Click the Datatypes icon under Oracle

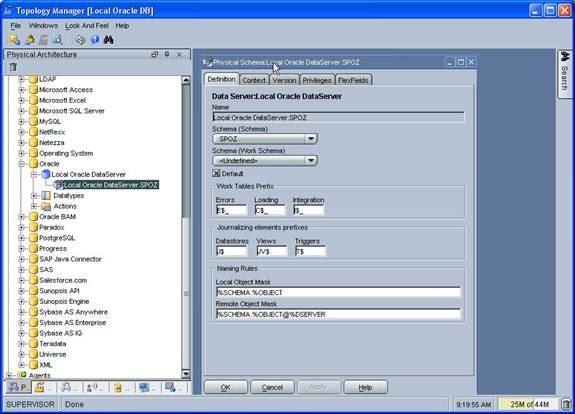[46, 195]
